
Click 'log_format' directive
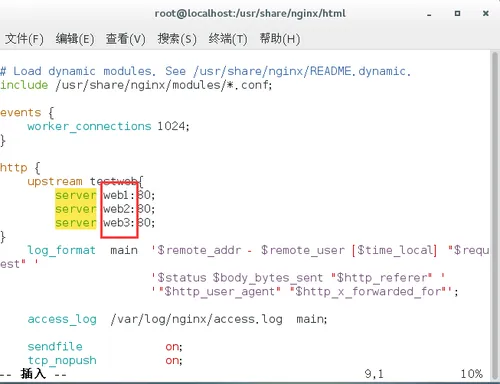62,250
